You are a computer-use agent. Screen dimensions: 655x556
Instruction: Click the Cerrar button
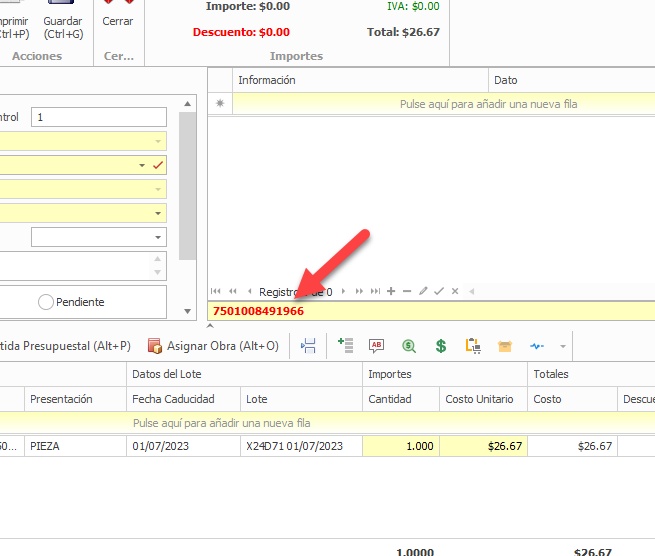click(118, 17)
